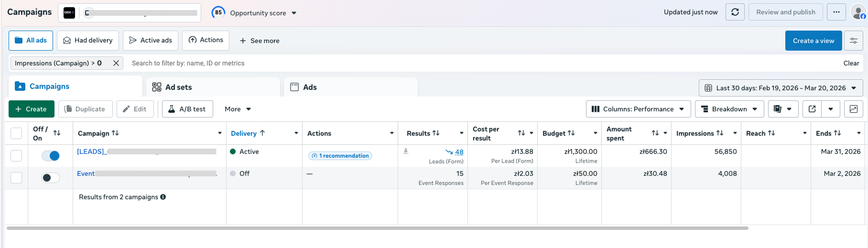868x248 pixels.
Task: Click the export/share report icon
Action: 812,109
